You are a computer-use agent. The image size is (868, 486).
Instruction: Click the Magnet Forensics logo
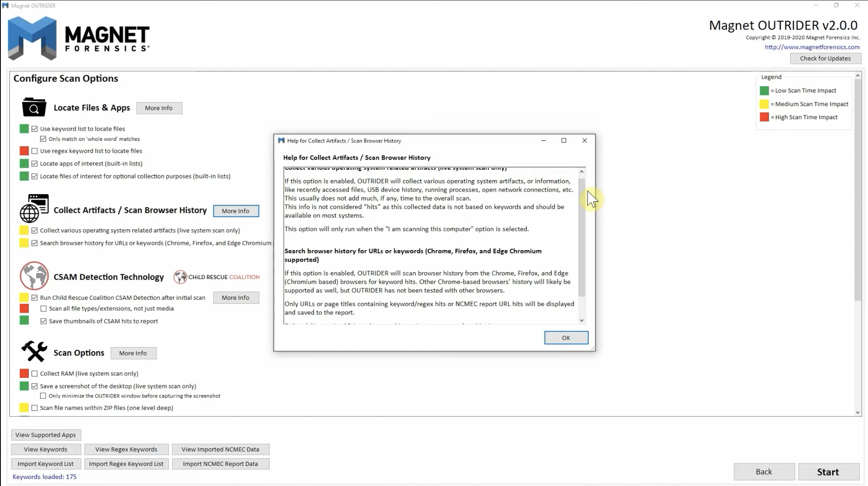(79, 38)
